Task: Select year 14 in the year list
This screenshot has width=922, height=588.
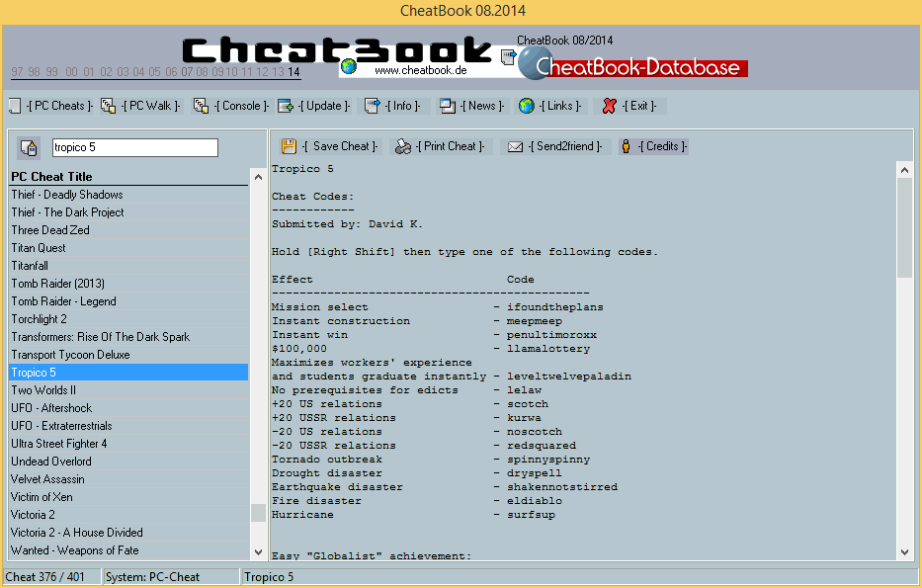Action: tap(294, 72)
